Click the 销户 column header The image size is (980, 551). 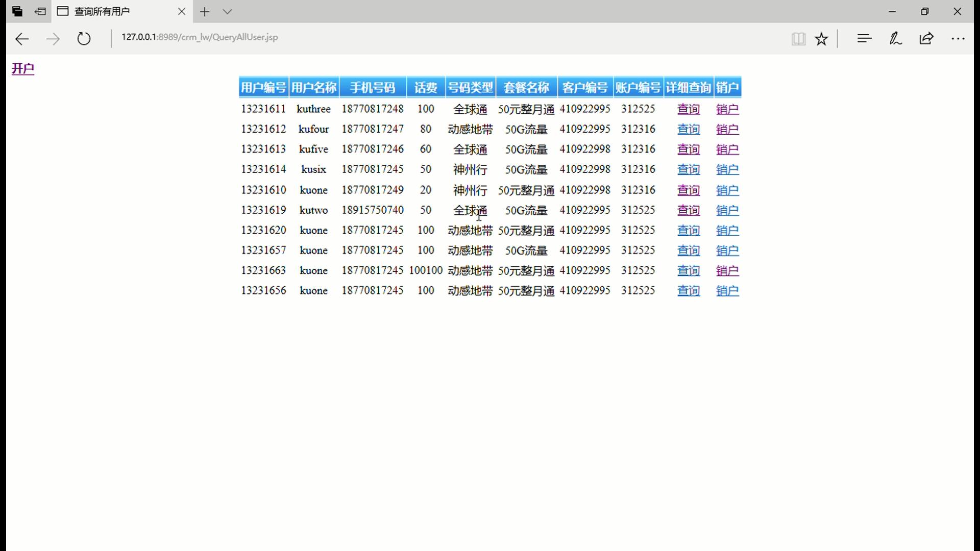click(x=727, y=87)
